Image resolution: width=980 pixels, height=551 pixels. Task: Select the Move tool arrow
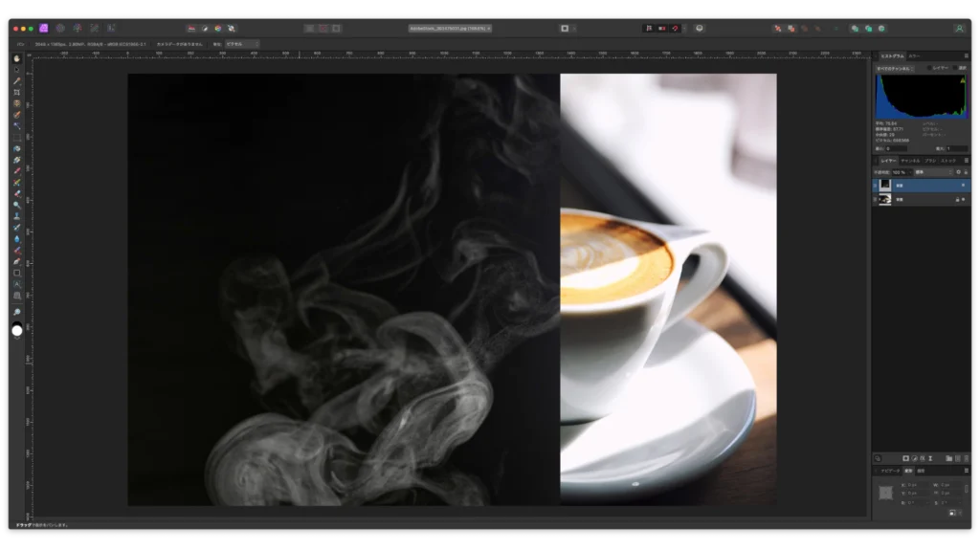[17, 70]
